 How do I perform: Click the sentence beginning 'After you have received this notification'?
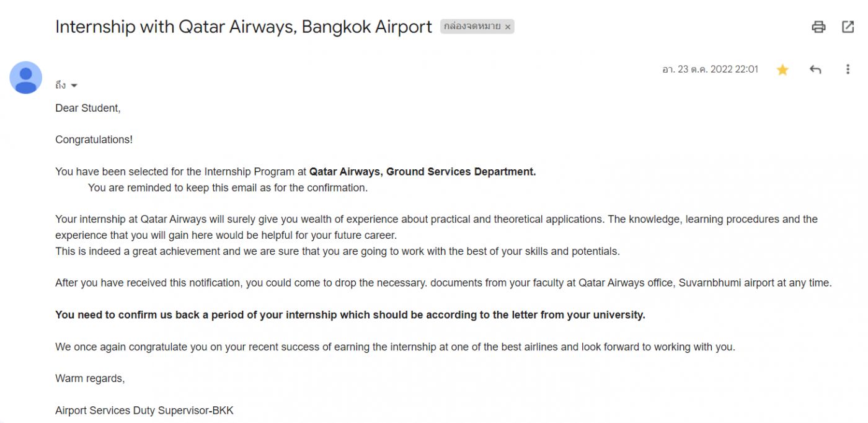click(x=443, y=283)
